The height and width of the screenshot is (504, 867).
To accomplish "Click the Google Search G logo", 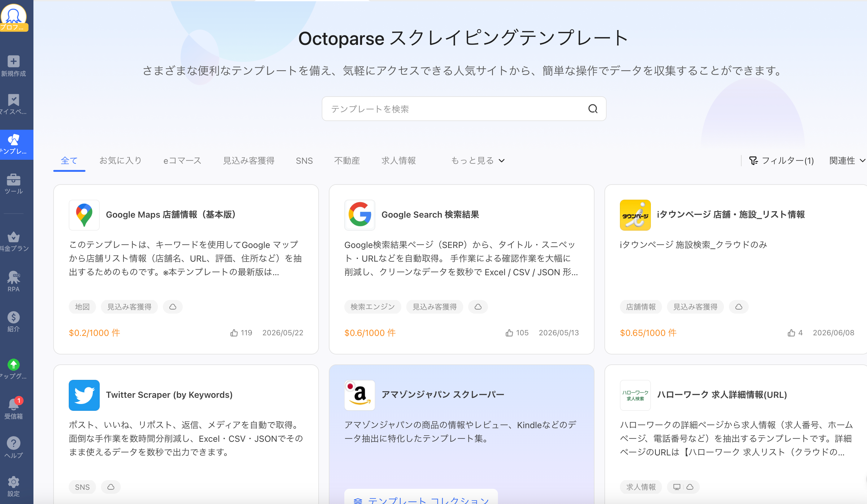I will pos(359,215).
